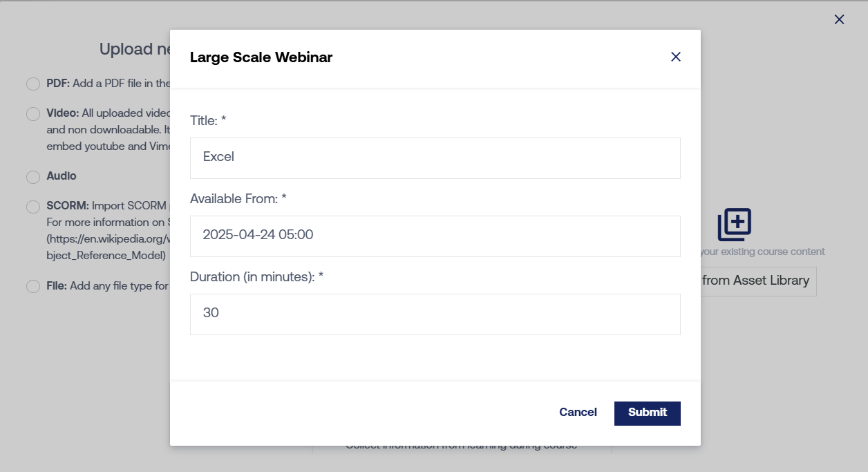The width and height of the screenshot is (868, 472).
Task: Open the Available From date-time field
Action: pos(435,236)
